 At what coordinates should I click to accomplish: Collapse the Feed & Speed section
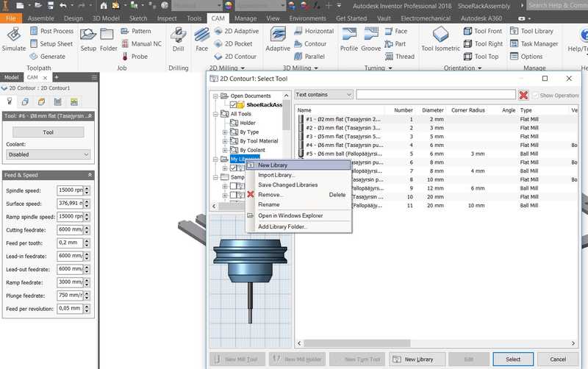[90, 175]
